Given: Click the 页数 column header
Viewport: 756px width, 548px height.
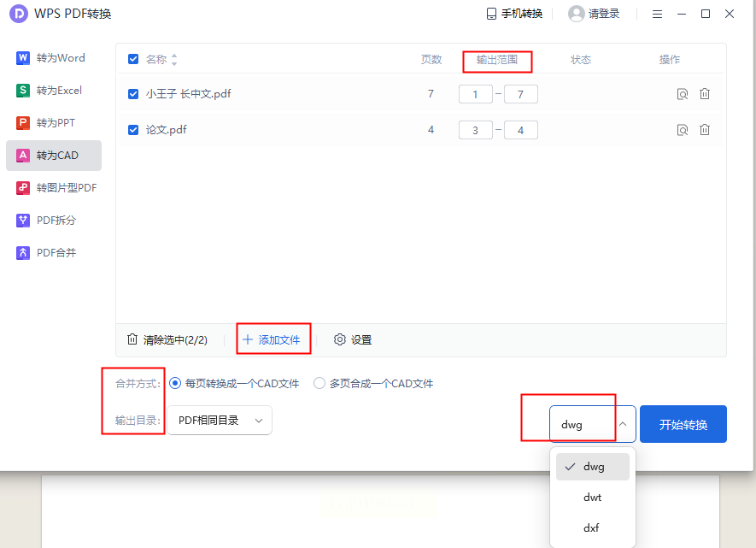Looking at the screenshot, I should [431, 59].
